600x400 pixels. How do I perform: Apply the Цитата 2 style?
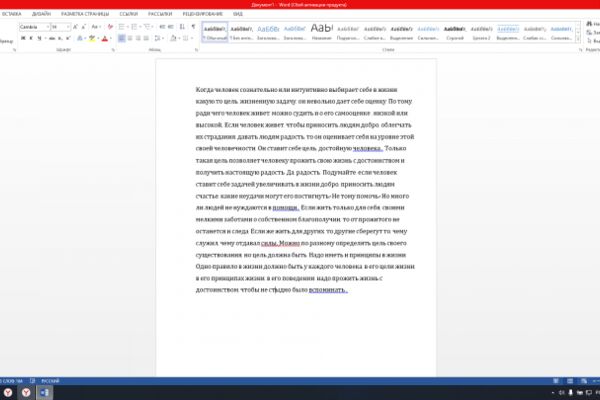[x=481, y=32]
